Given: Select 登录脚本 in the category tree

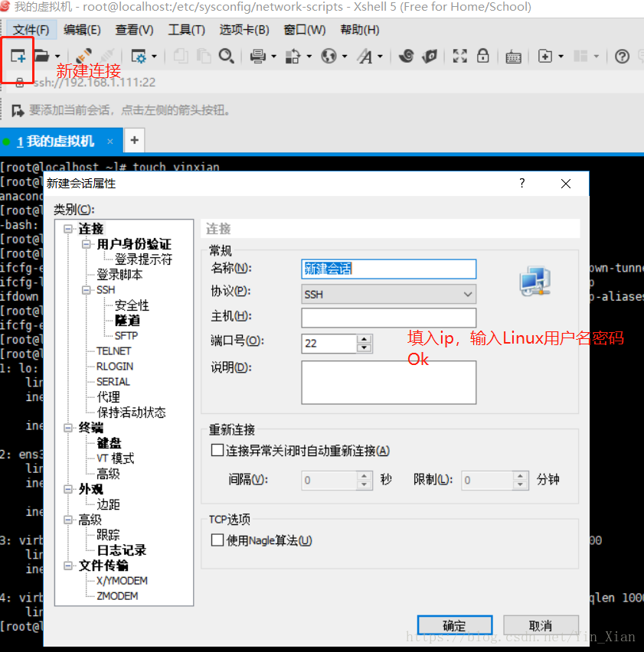Looking at the screenshot, I should click(119, 275).
